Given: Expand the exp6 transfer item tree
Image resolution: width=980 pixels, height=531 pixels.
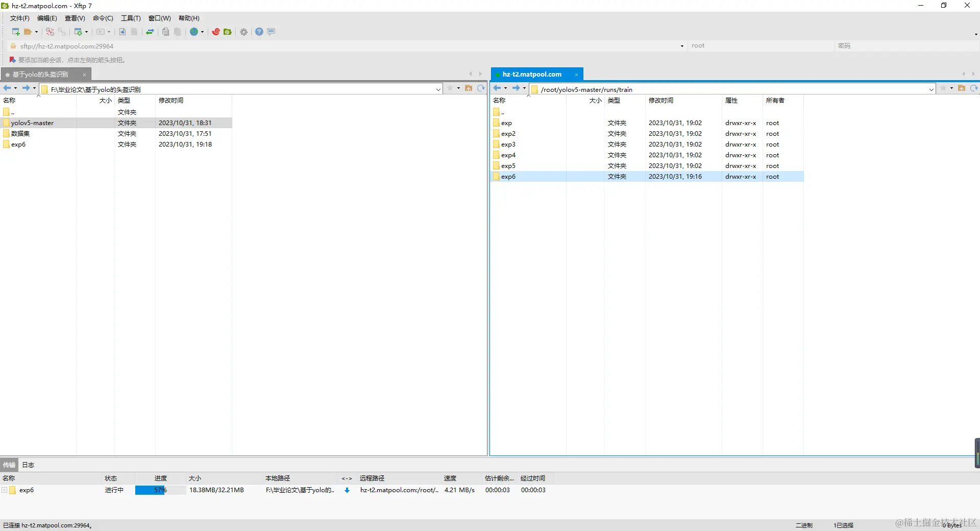Looking at the screenshot, I should point(5,490).
